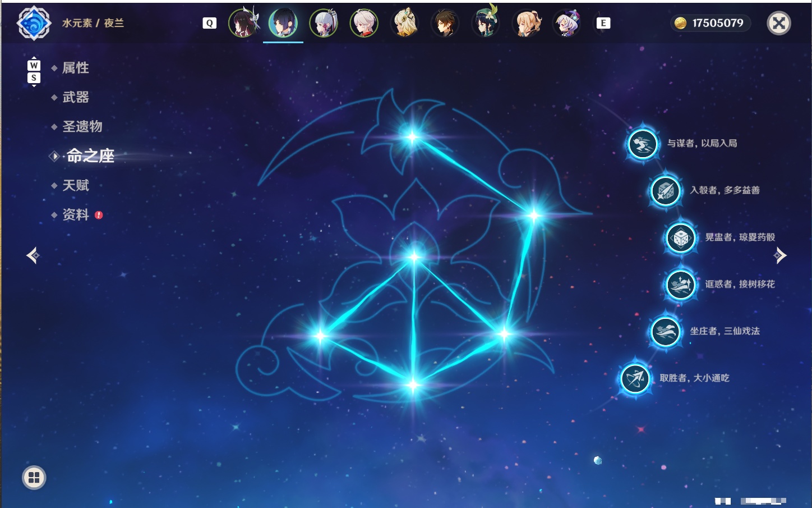Switch to the purple-hatted Qiqi avatar
The width and height of the screenshot is (812, 508).
pos(566,23)
